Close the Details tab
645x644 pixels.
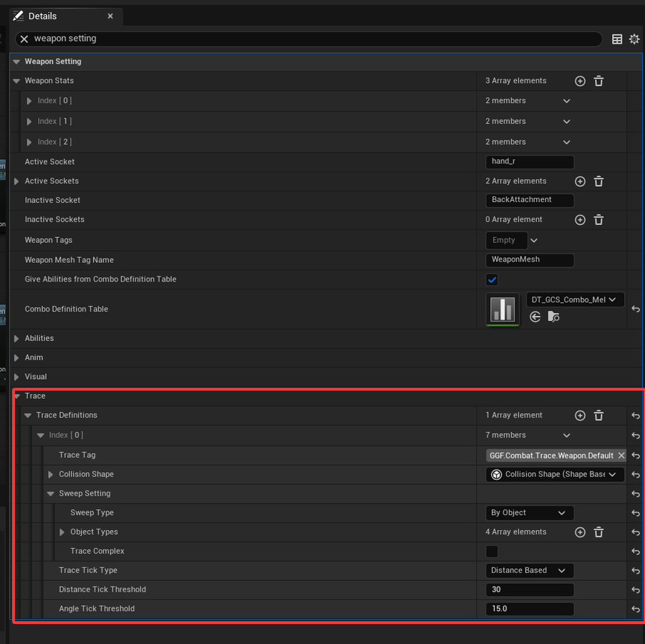coord(110,16)
